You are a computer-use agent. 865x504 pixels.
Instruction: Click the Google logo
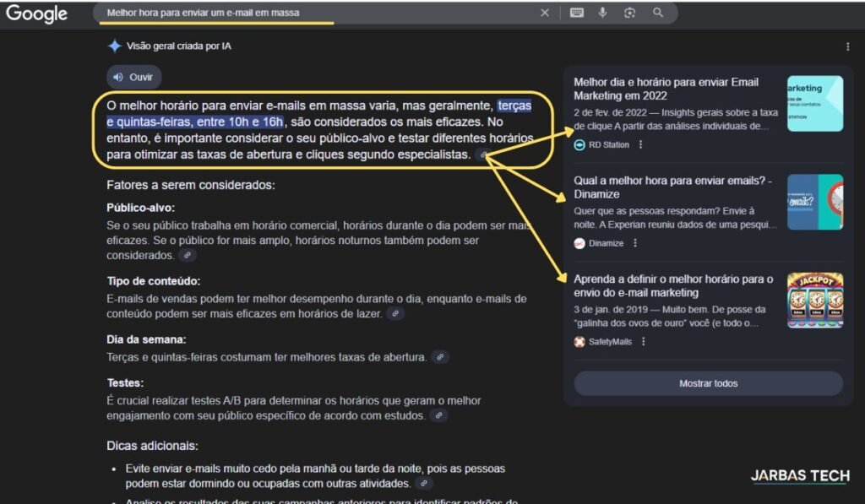tap(36, 14)
